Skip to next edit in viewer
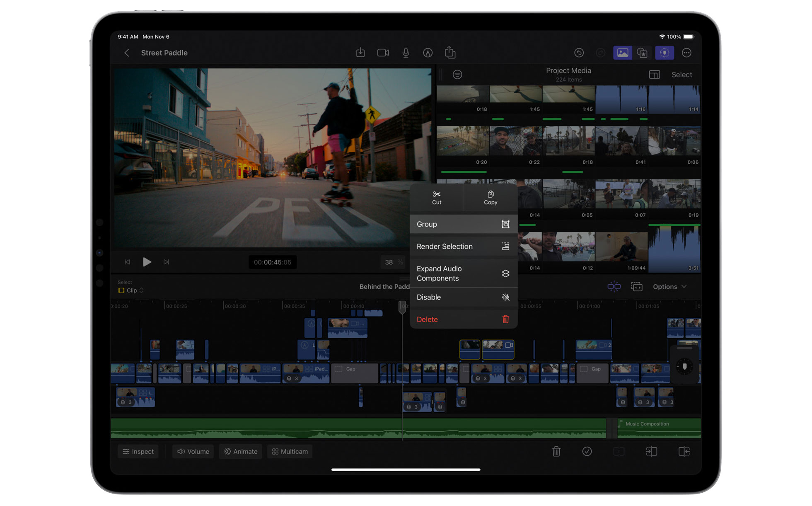This screenshot has height=506, width=812. (x=166, y=262)
